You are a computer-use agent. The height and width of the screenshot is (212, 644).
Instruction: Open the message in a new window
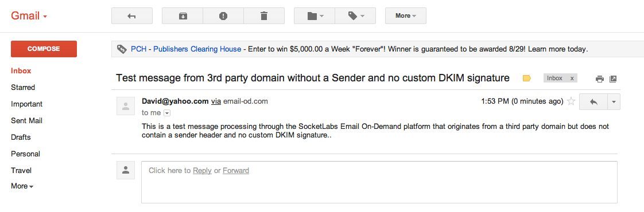pos(613,79)
